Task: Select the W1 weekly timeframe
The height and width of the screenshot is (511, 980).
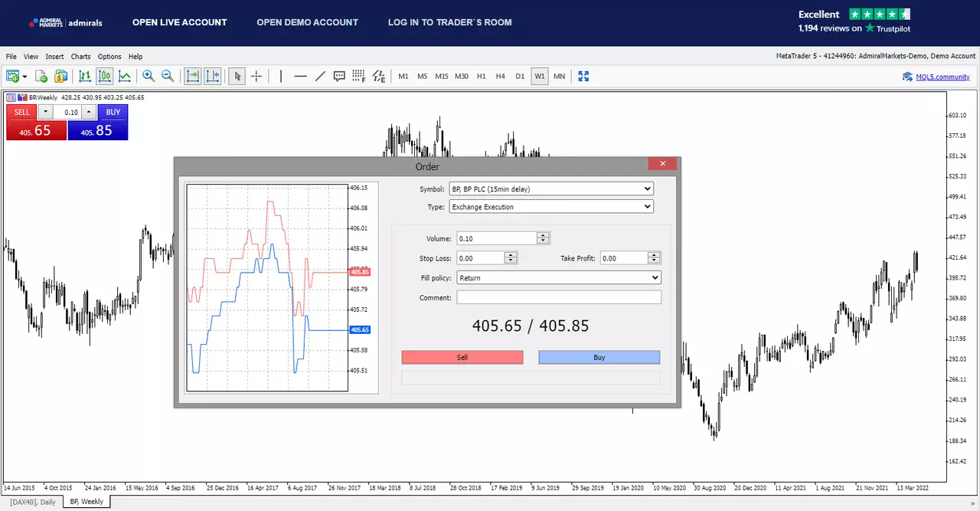Action: 540,77
